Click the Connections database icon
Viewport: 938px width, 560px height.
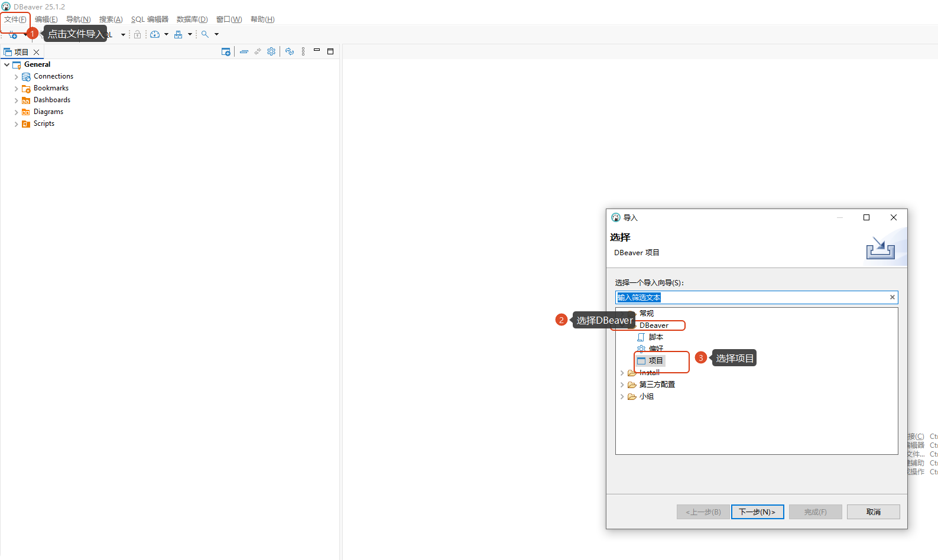26,77
